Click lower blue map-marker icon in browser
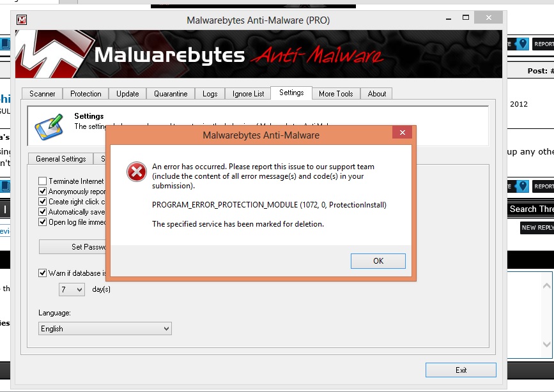This screenshot has height=392, width=554. [522, 186]
